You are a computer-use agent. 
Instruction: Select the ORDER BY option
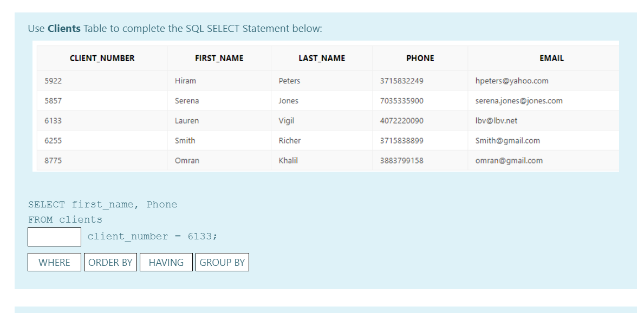point(110,262)
